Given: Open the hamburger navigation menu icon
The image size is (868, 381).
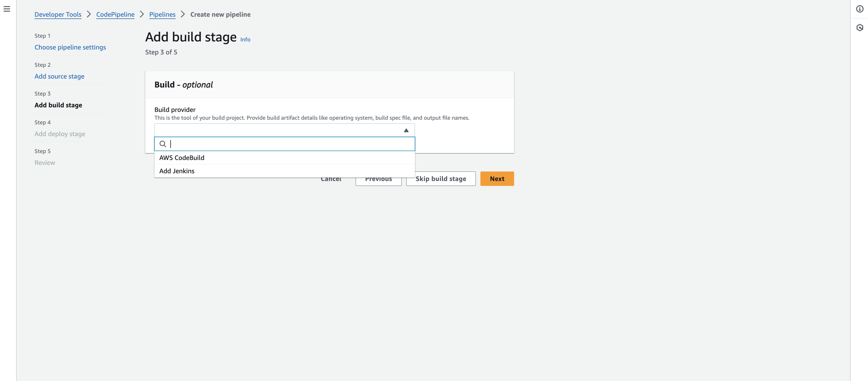Looking at the screenshot, I should pyautogui.click(x=7, y=9).
